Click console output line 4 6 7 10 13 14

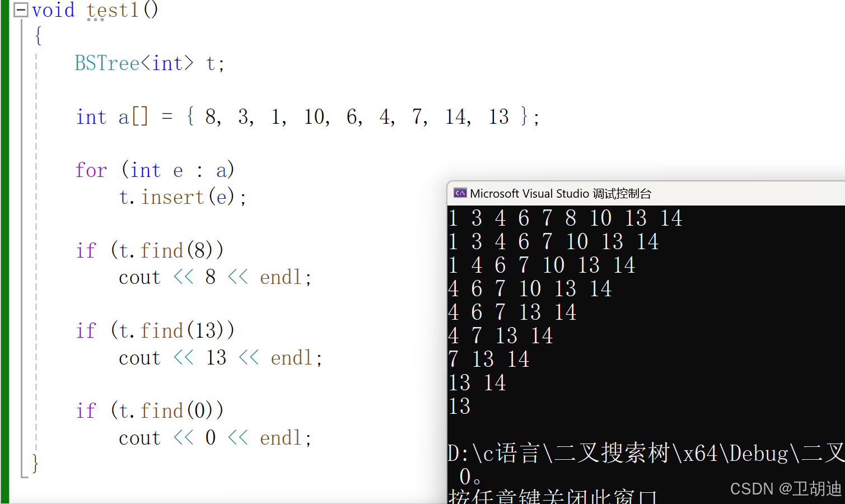pos(530,289)
